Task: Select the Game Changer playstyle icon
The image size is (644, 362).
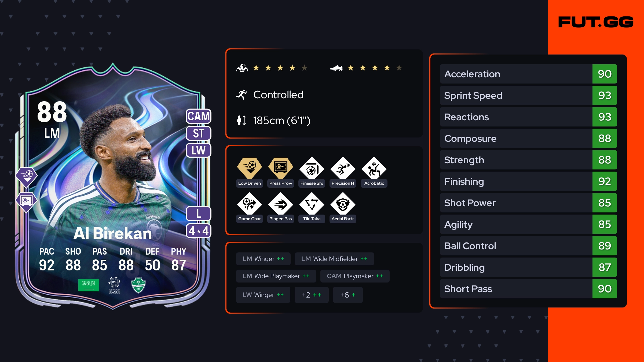Action: (250, 204)
